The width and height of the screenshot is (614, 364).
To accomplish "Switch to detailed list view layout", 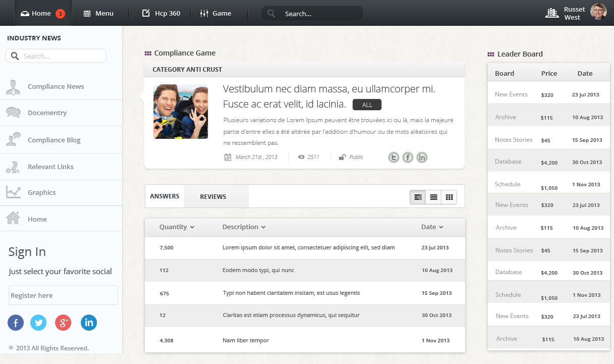I will click(x=418, y=197).
